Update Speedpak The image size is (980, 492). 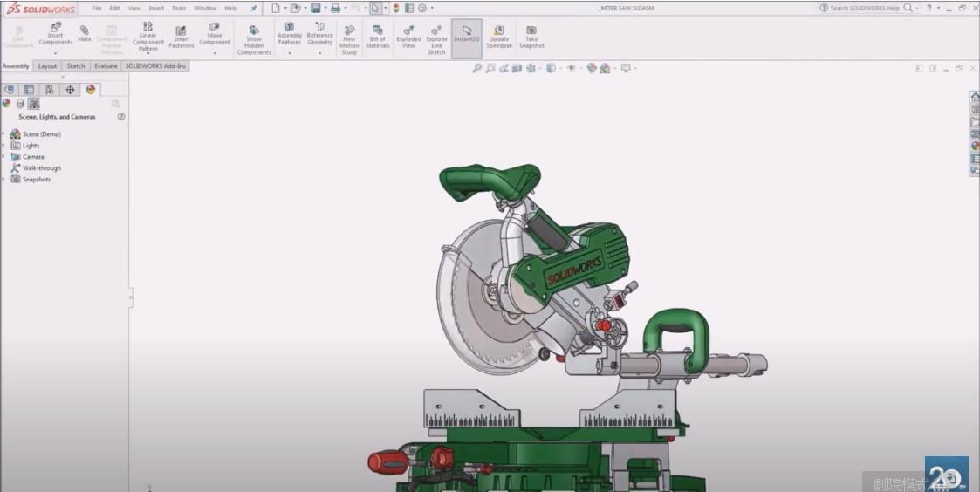click(499, 37)
